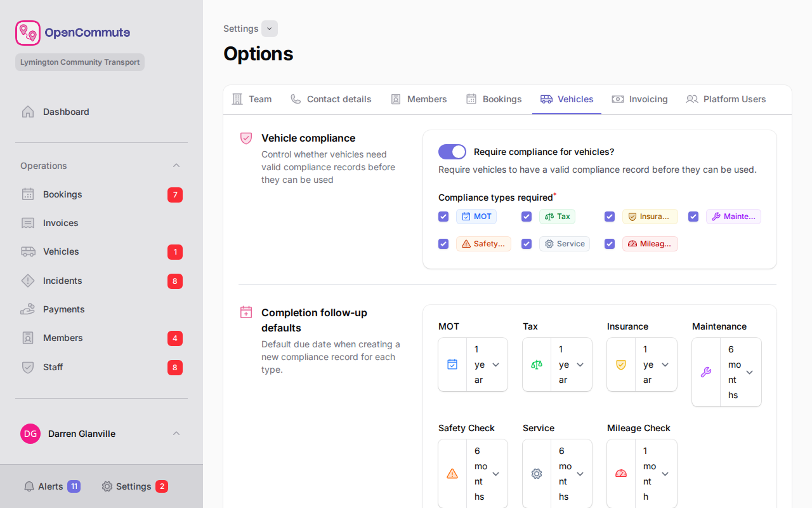Open Staff from the sidebar
Viewport: 812px width, 508px height.
pos(101,367)
